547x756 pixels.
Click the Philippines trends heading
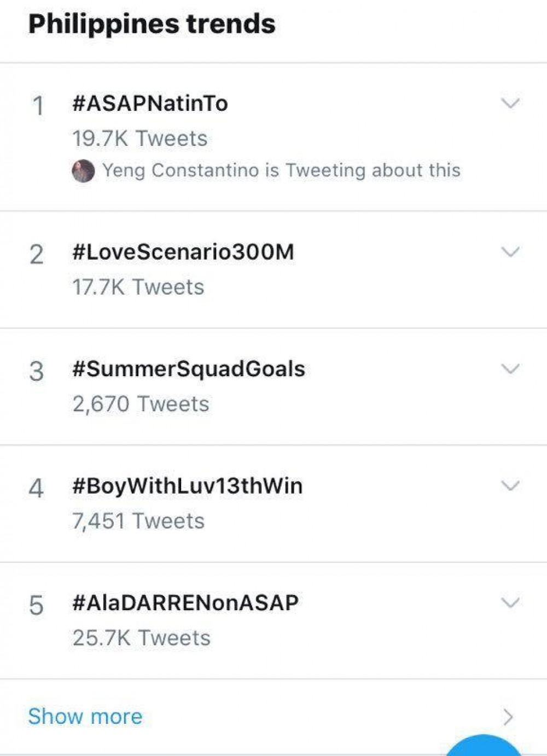(152, 24)
